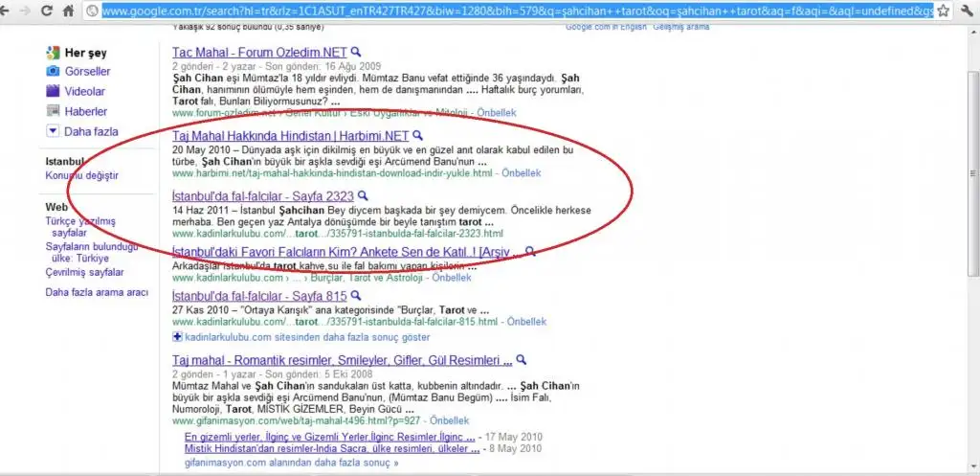This screenshot has width=980, height=476.
Task: Click scrollbar down arrow
Action: tap(973, 468)
